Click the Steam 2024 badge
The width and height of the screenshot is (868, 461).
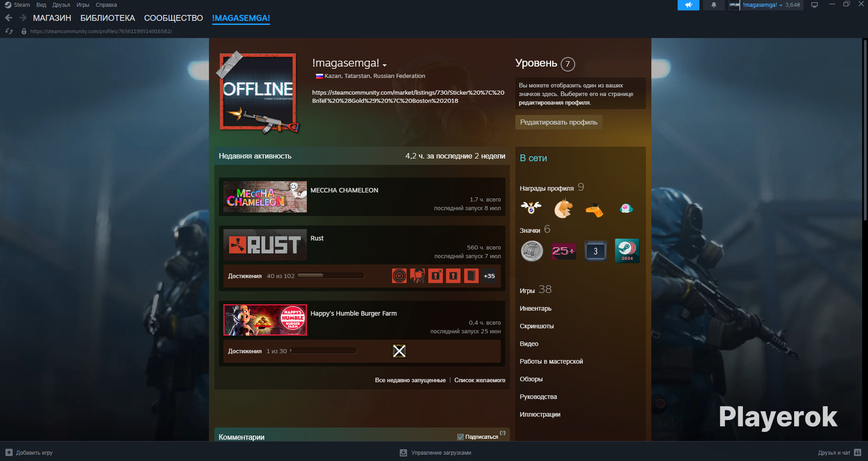pyautogui.click(x=627, y=251)
